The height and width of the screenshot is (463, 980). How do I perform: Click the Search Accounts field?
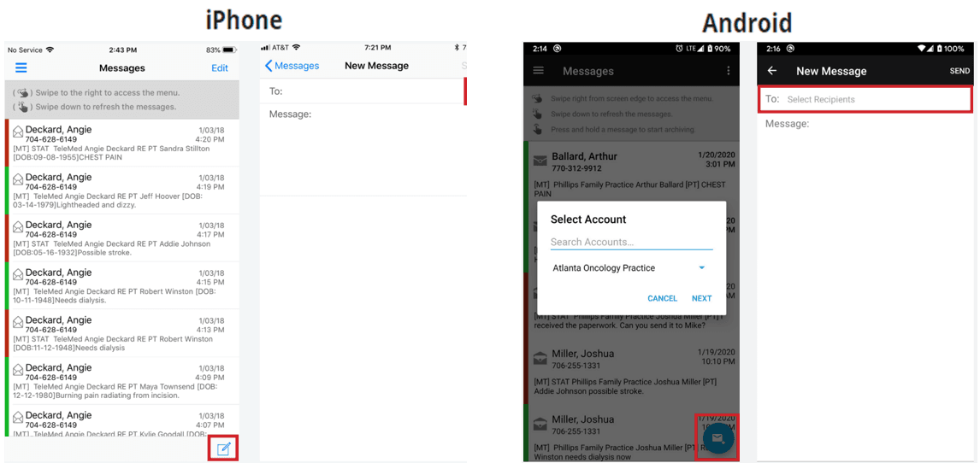(631, 242)
